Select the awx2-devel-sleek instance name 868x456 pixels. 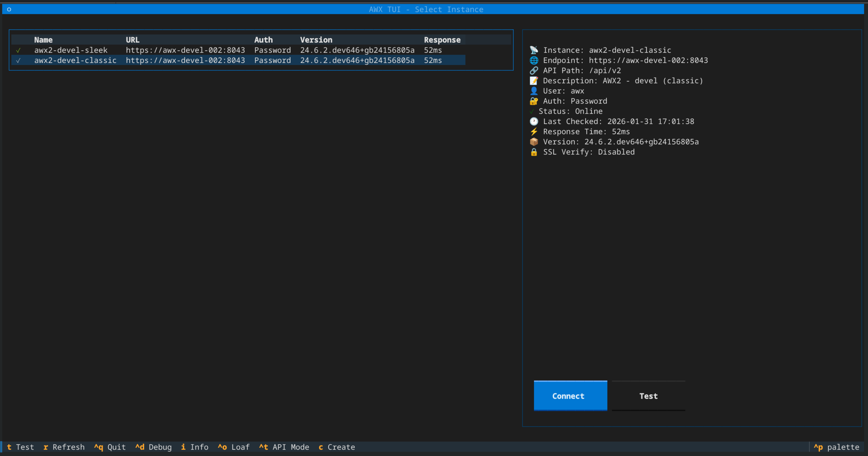[71, 50]
